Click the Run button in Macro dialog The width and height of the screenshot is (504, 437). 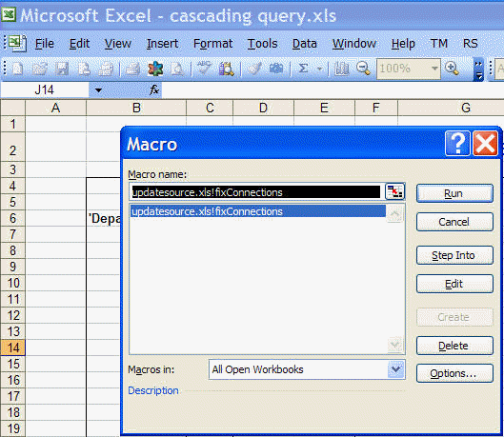tap(454, 193)
